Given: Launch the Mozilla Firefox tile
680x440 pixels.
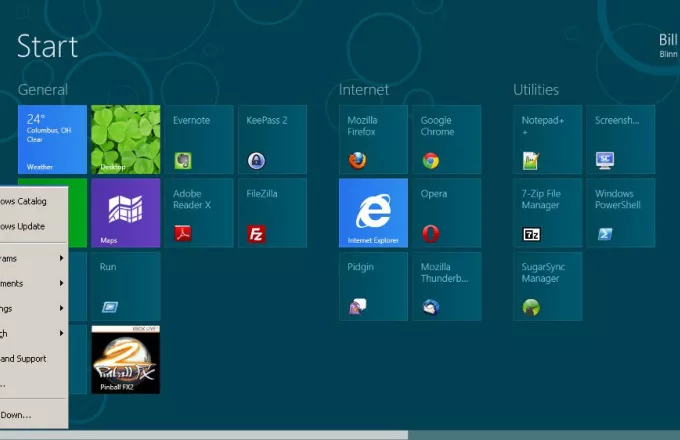Looking at the screenshot, I should (373, 139).
